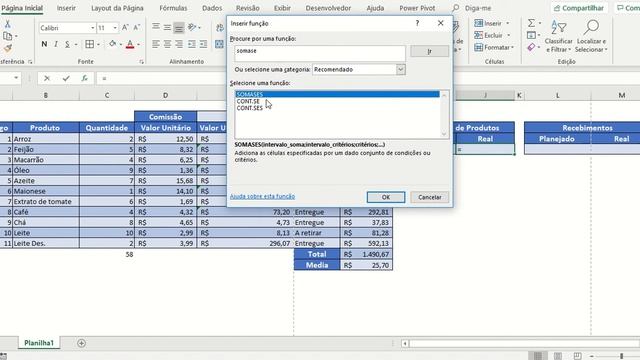The image size is (640, 360).
Task: Open Ajuda sobre esta função link
Action: pyautogui.click(x=262, y=196)
